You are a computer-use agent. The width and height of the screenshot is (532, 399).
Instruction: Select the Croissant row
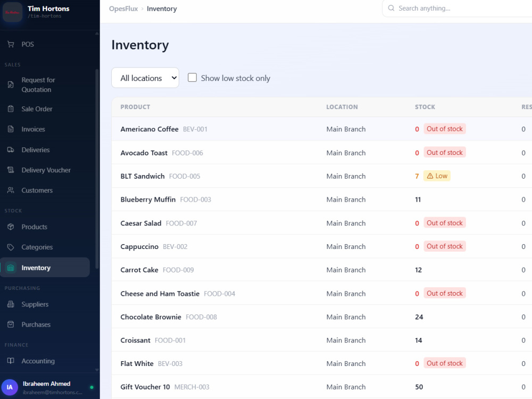(x=322, y=340)
